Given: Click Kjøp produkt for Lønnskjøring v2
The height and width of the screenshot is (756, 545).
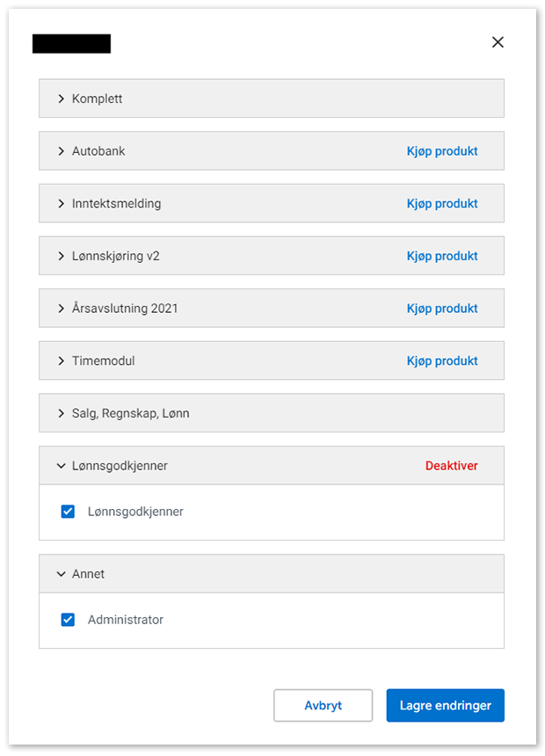Looking at the screenshot, I should click(x=442, y=257).
